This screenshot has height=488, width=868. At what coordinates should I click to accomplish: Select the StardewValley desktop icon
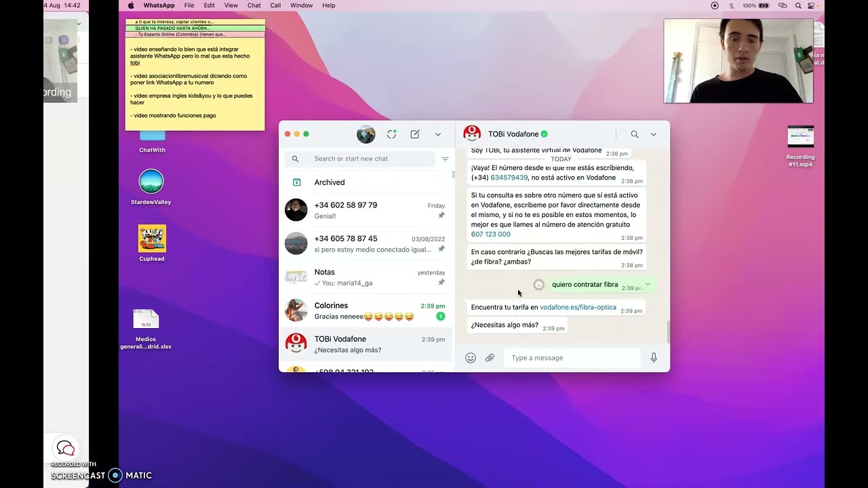pyautogui.click(x=151, y=187)
